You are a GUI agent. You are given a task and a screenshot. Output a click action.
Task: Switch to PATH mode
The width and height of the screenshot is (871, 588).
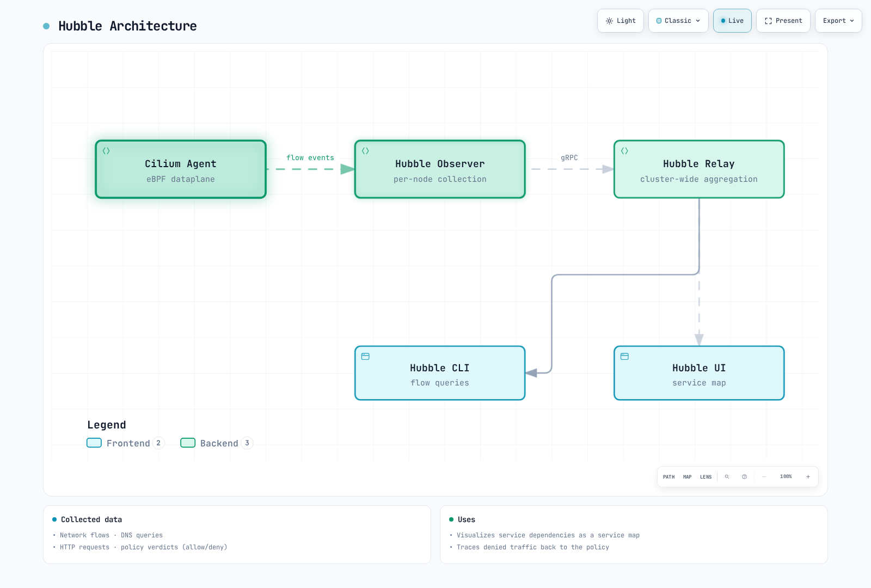click(668, 476)
